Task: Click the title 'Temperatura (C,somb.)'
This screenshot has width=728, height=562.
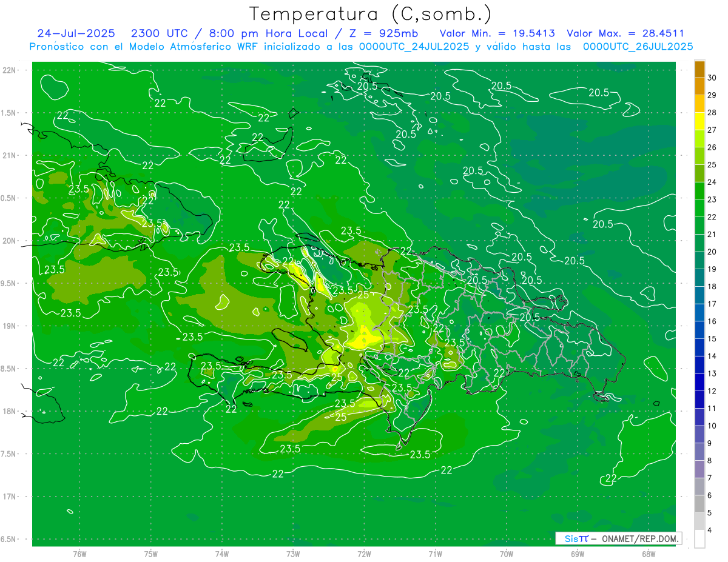Action: coord(371,14)
